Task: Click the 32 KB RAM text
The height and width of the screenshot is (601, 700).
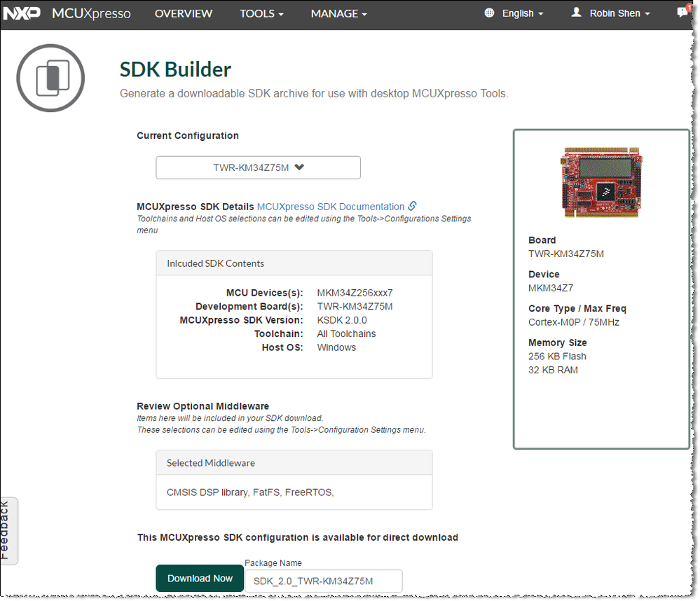Action: (x=553, y=370)
